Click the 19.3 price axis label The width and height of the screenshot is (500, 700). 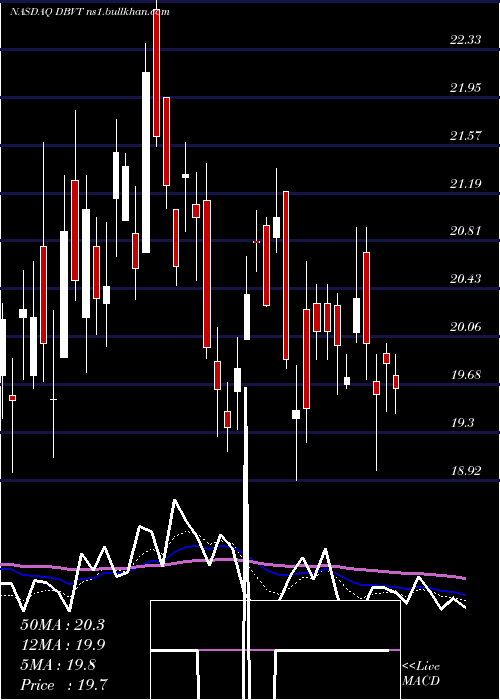tap(462, 422)
